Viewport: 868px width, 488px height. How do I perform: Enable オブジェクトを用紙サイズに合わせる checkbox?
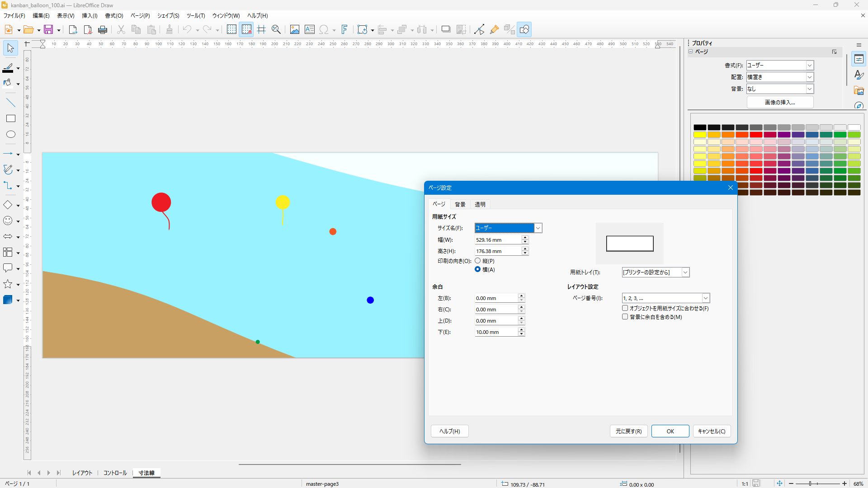[x=625, y=308]
